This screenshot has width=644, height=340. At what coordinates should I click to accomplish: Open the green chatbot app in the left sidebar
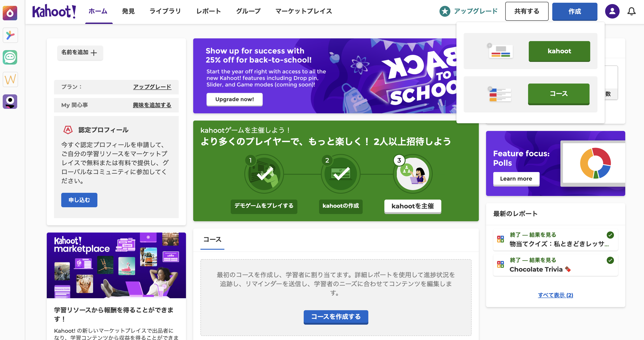(x=10, y=57)
